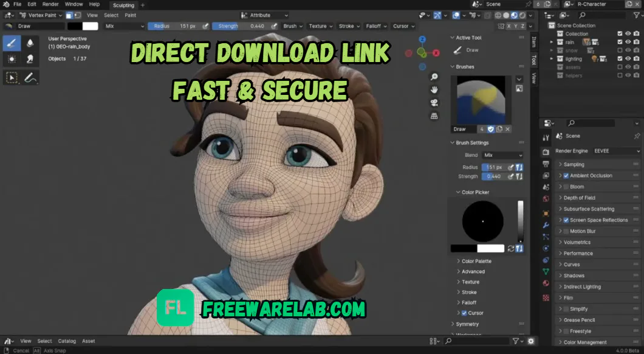The height and width of the screenshot is (354, 644).
Task: Open the Stroke popover in the header
Action: click(x=349, y=26)
